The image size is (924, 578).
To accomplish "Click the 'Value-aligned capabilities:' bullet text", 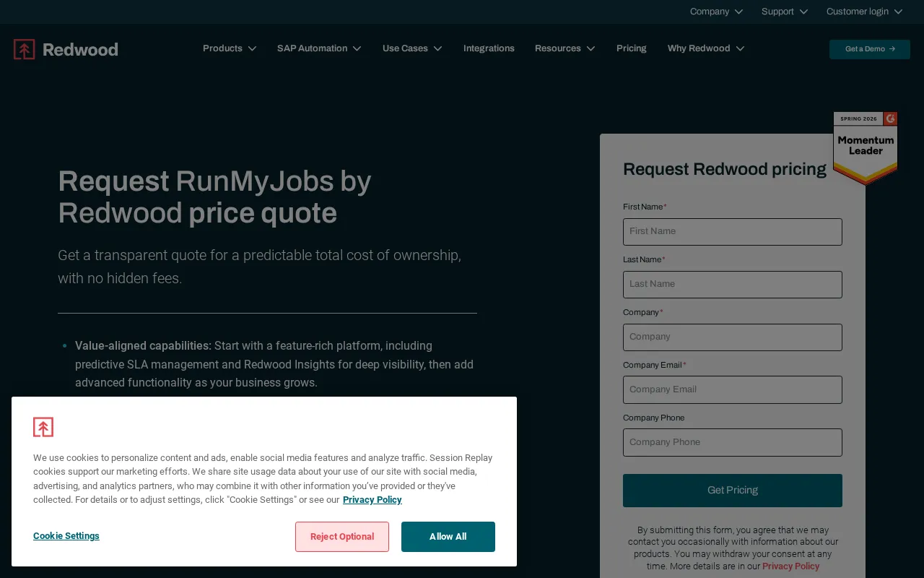I will (143, 346).
